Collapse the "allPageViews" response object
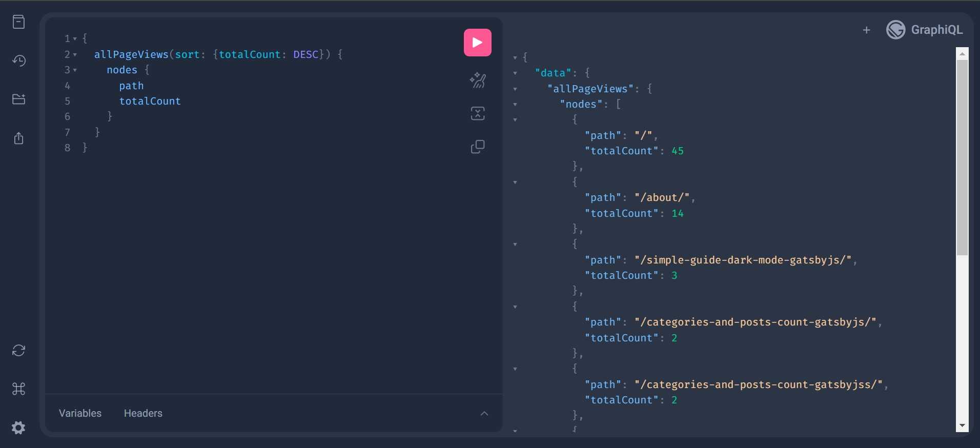The width and height of the screenshot is (980, 448). pyautogui.click(x=515, y=89)
